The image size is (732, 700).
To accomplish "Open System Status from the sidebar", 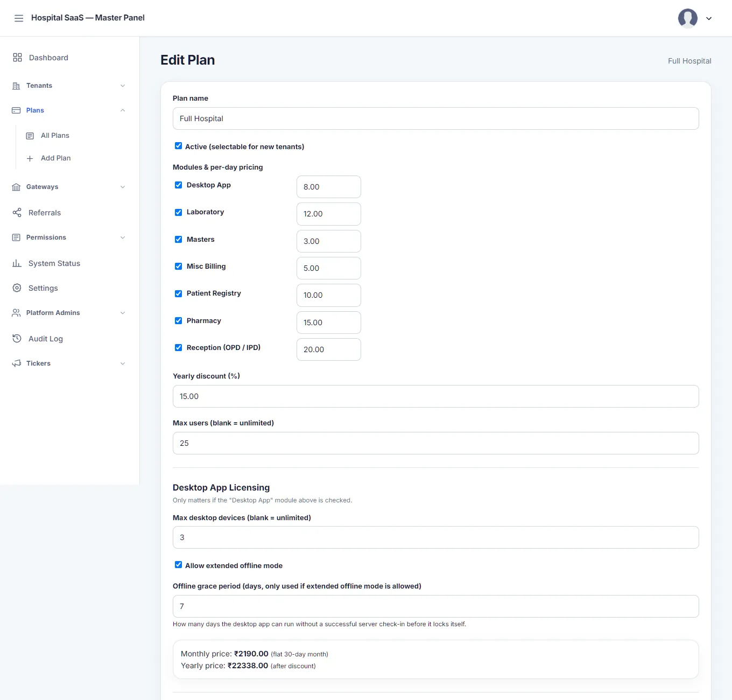I will [x=54, y=263].
